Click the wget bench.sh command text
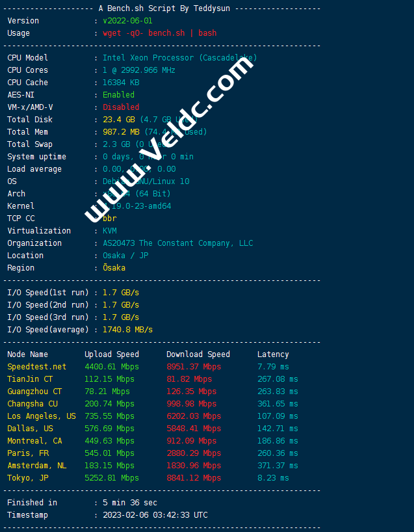 [160, 33]
